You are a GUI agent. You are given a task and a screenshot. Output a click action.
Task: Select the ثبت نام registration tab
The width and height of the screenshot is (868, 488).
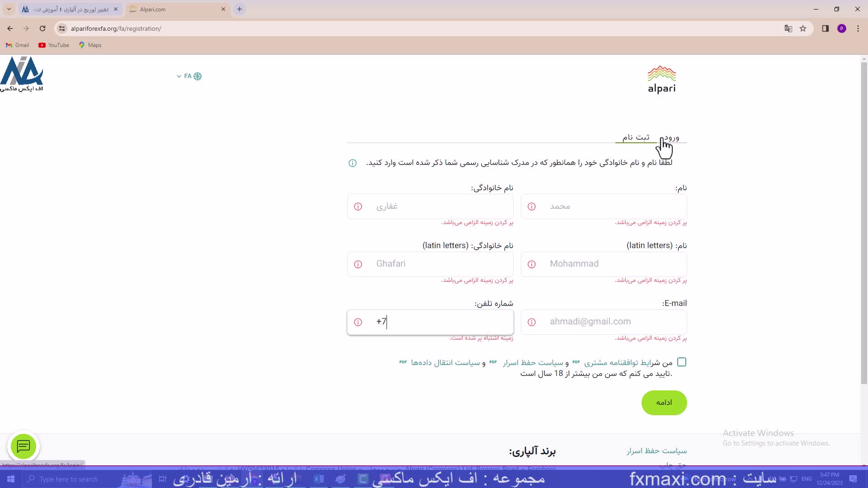tap(636, 137)
